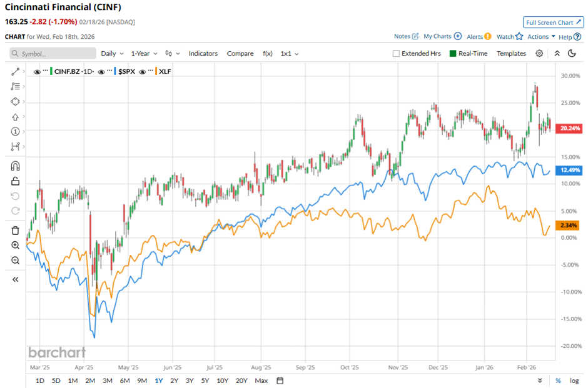Click the trash delete drawings icon
This screenshot has height=388, width=588.
(16, 231)
